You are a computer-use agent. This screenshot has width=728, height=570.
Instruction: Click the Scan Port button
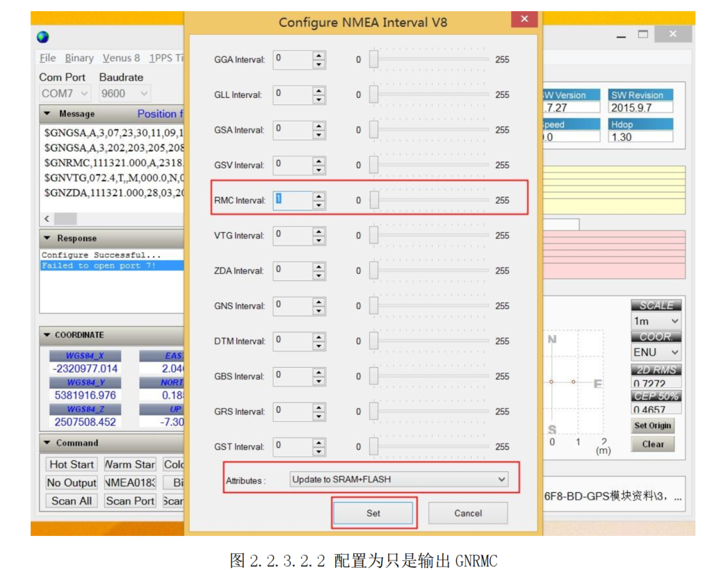[130, 501]
